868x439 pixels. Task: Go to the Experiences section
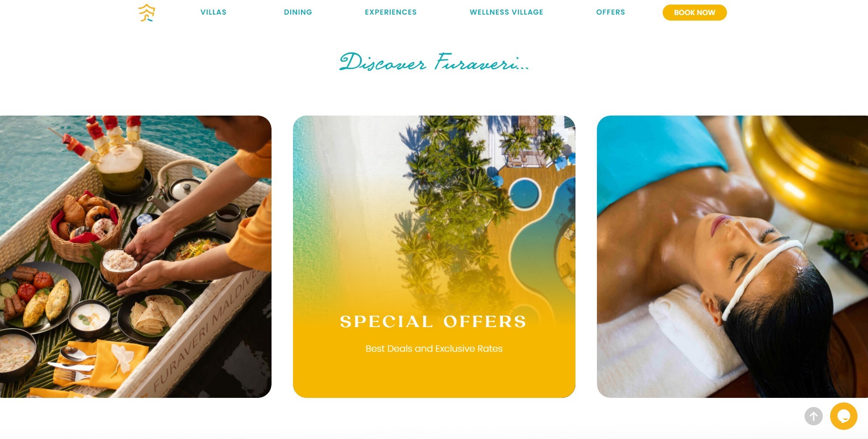[x=391, y=12]
